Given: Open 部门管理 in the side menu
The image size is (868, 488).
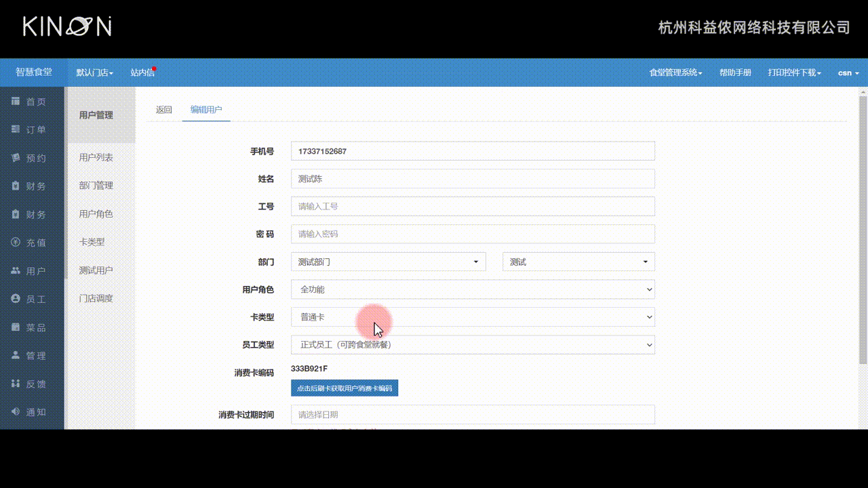Looking at the screenshot, I should coord(96,186).
